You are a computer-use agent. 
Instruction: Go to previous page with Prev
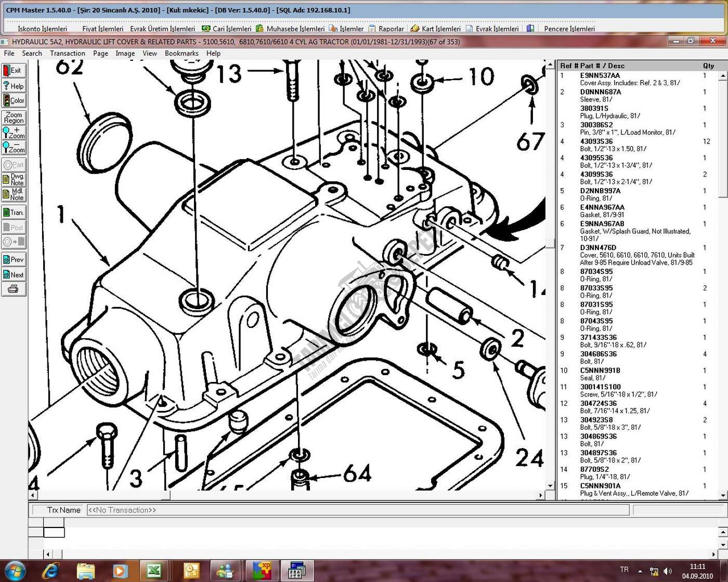tap(14, 259)
